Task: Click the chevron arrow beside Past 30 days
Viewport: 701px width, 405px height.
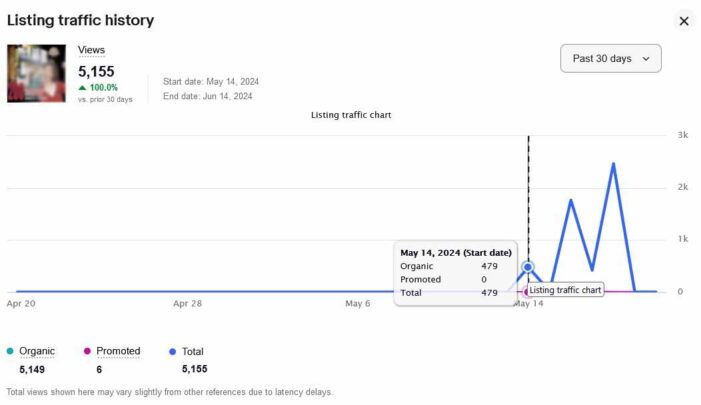Action: (645, 59)
